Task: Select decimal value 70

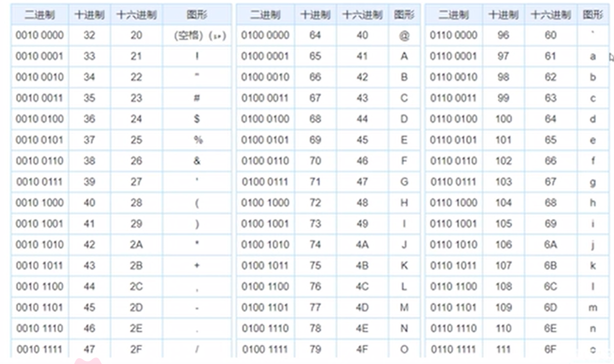Action: tap(315, 161)
